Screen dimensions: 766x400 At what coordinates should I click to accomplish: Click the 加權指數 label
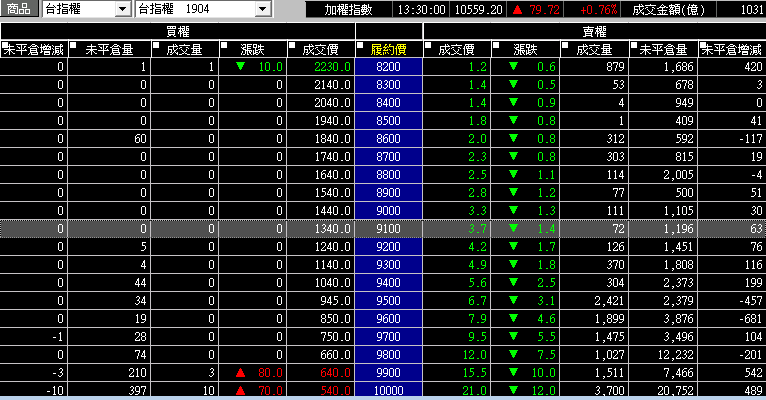pyautogui.click(x=348, y=9)
